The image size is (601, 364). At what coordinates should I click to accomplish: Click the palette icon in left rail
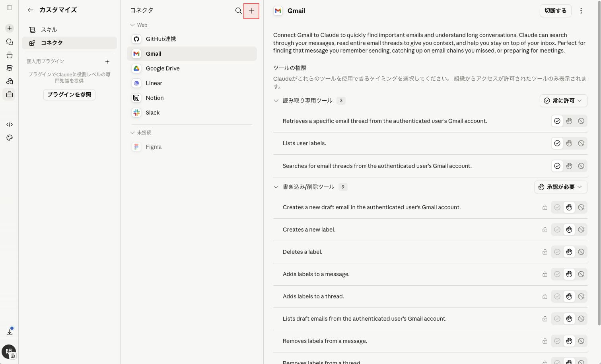[x=10, y=138]
